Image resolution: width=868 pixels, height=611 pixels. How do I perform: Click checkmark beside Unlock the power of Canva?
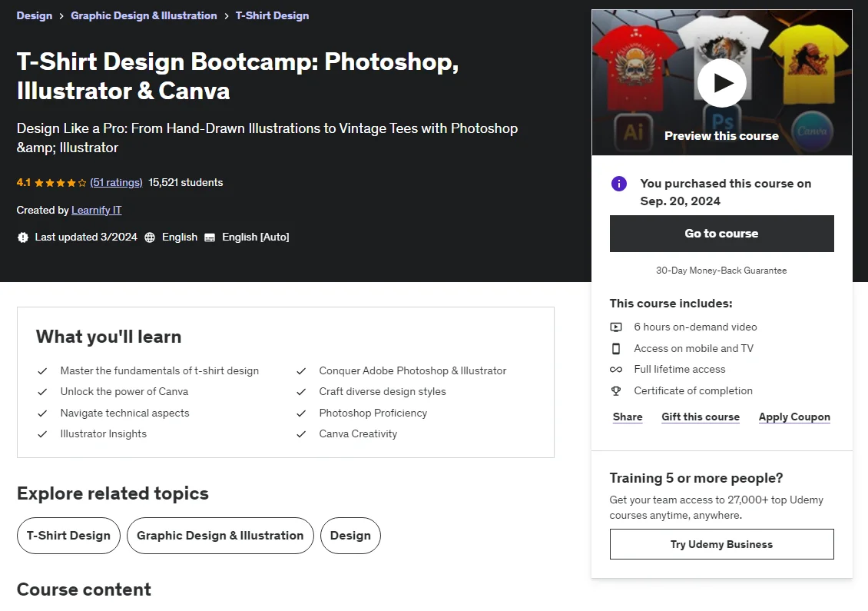[42, 392]
